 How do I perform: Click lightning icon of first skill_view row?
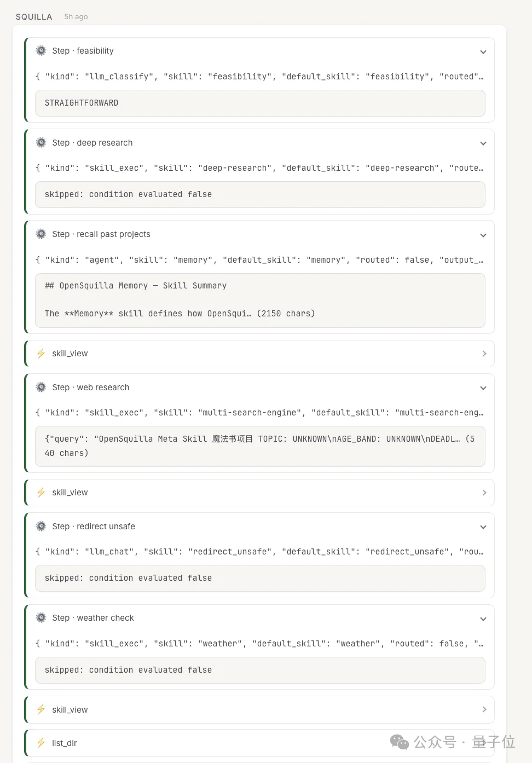[41, 354]
